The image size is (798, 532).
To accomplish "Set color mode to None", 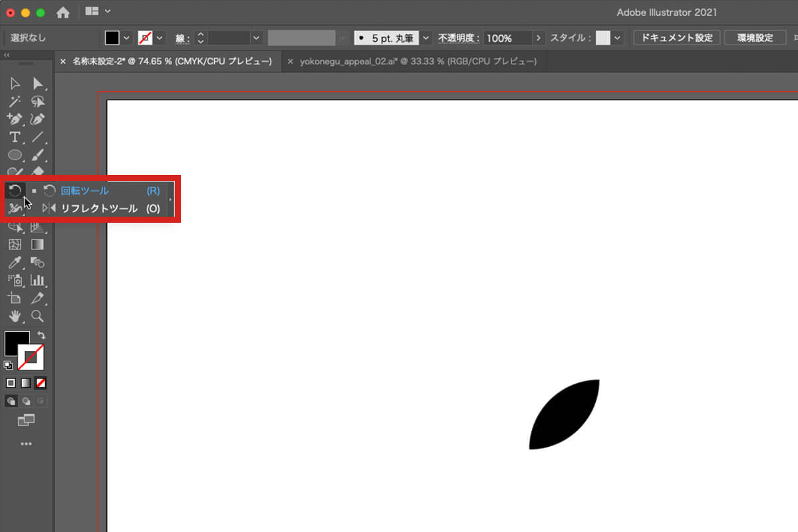I will coord(41,383).
